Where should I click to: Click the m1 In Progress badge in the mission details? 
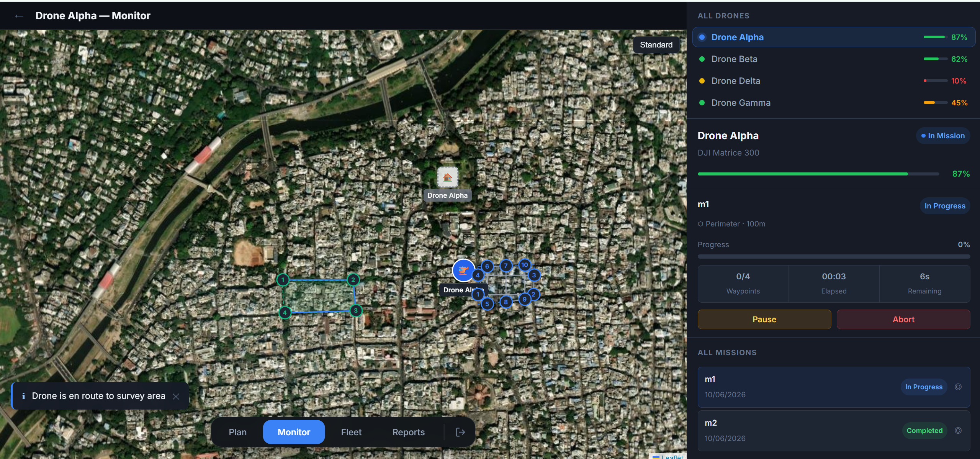[x=945, y=206]
